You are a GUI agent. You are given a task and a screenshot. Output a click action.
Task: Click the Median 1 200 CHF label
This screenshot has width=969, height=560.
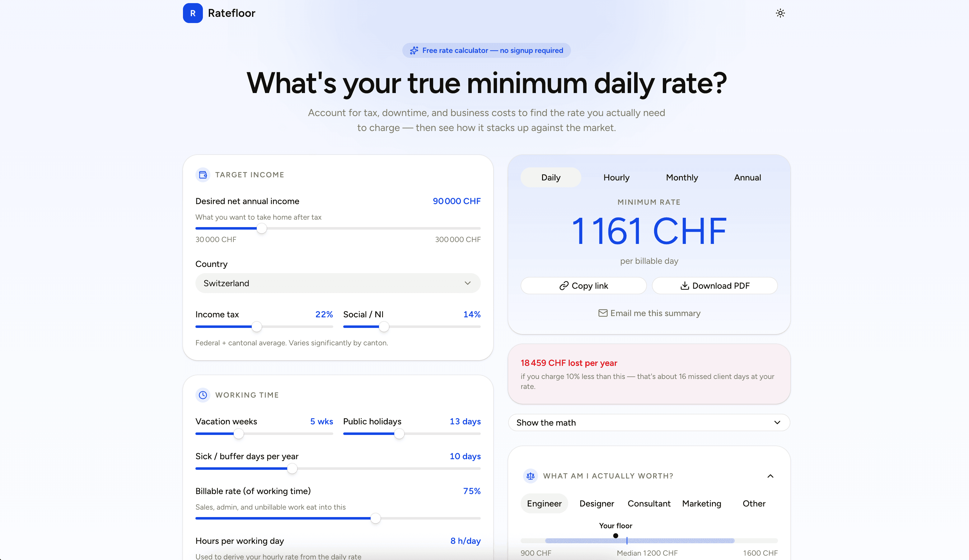pyautogui.click(x=647, y=553)
